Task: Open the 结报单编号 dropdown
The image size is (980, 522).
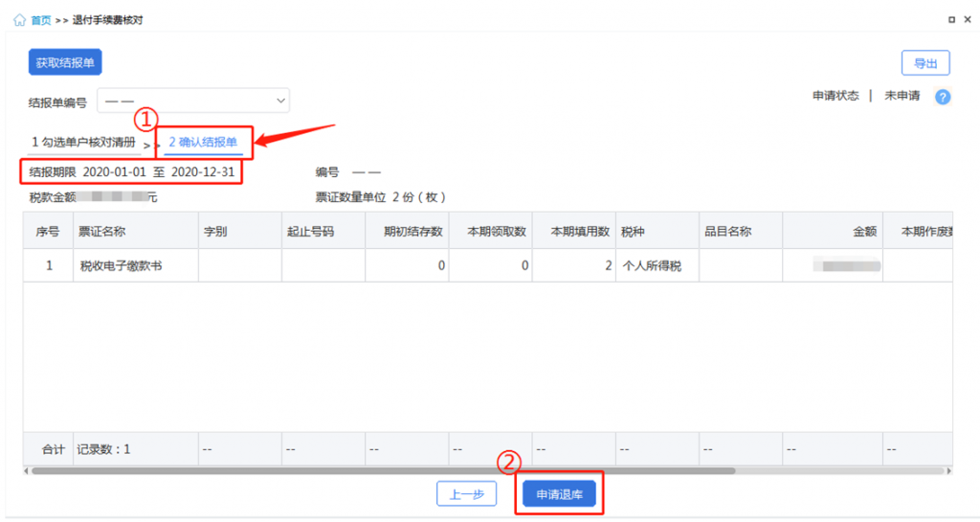Action: click(193, 101)
